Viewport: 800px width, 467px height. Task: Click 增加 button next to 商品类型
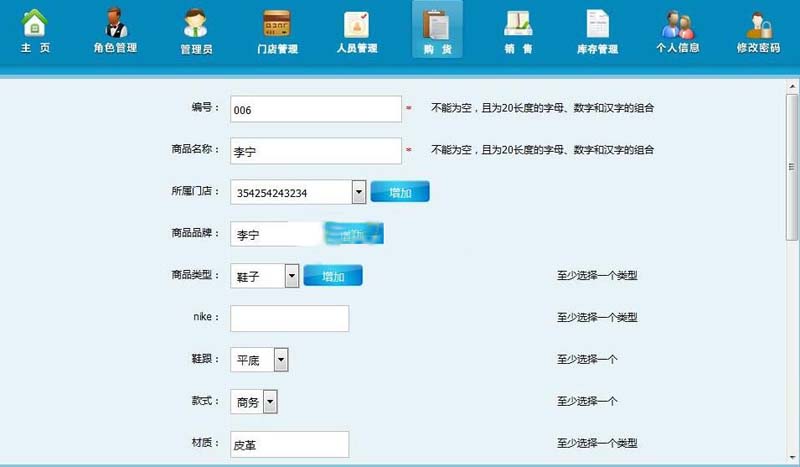coord(333,276)
